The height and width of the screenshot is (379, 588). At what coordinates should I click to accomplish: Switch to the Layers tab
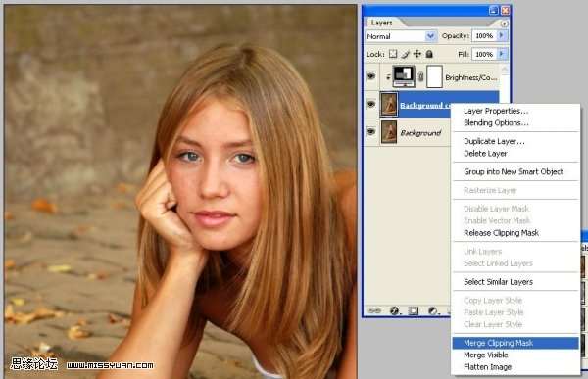coord(381,23)
